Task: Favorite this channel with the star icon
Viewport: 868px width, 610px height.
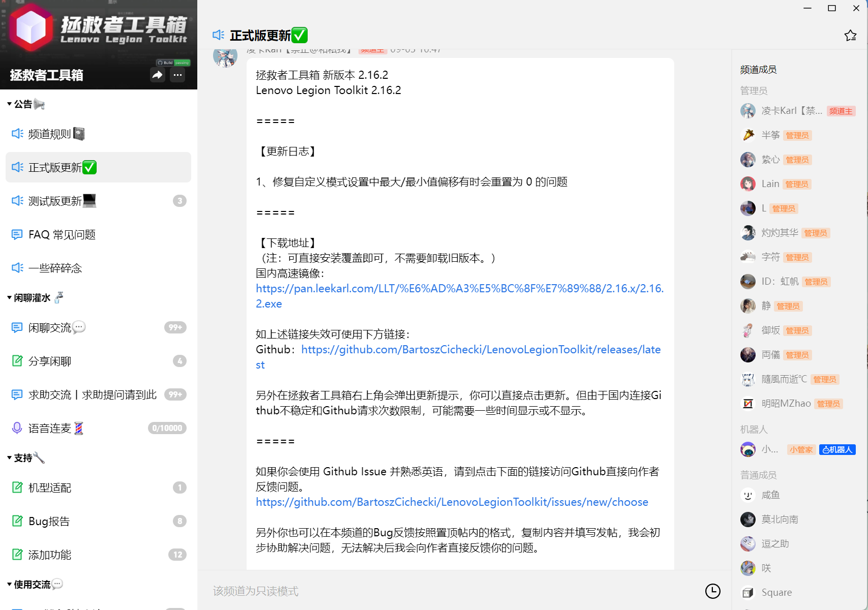Action: pos(850,36)
